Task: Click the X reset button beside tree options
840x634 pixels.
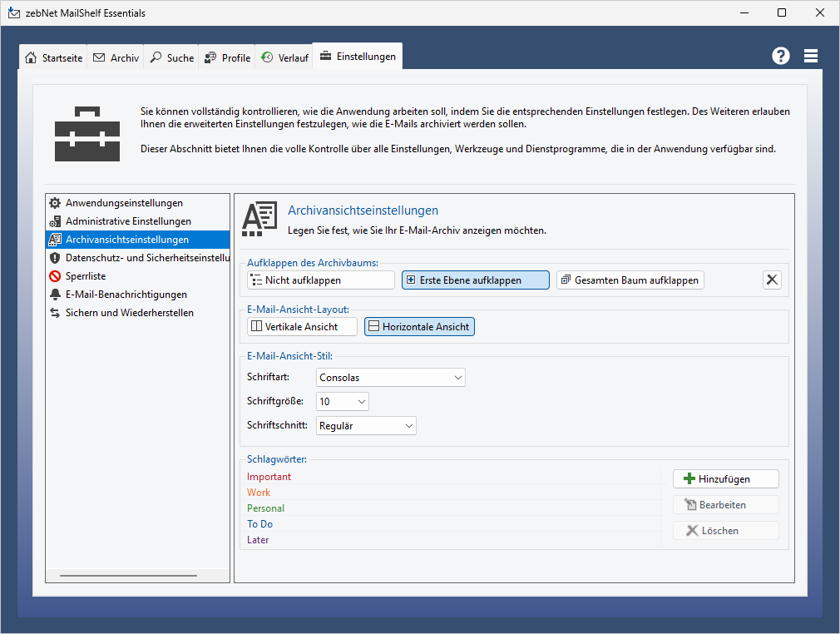Action: pos(772,280)
